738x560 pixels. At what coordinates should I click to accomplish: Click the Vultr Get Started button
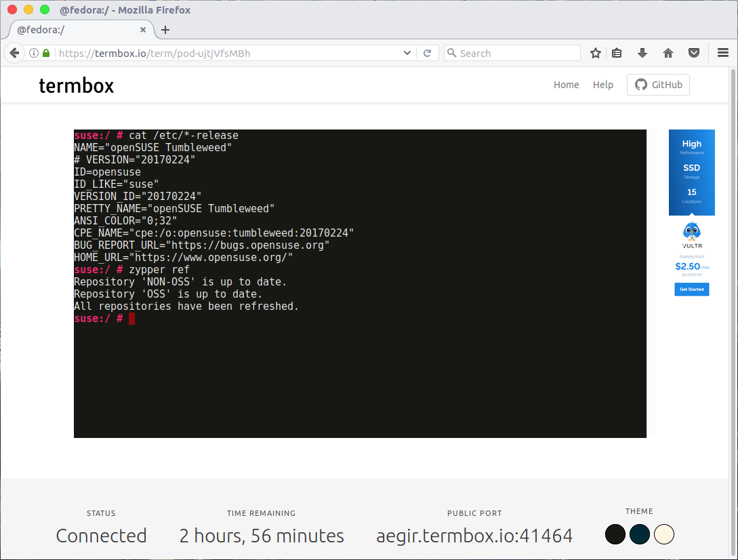(x=691, y=289)
